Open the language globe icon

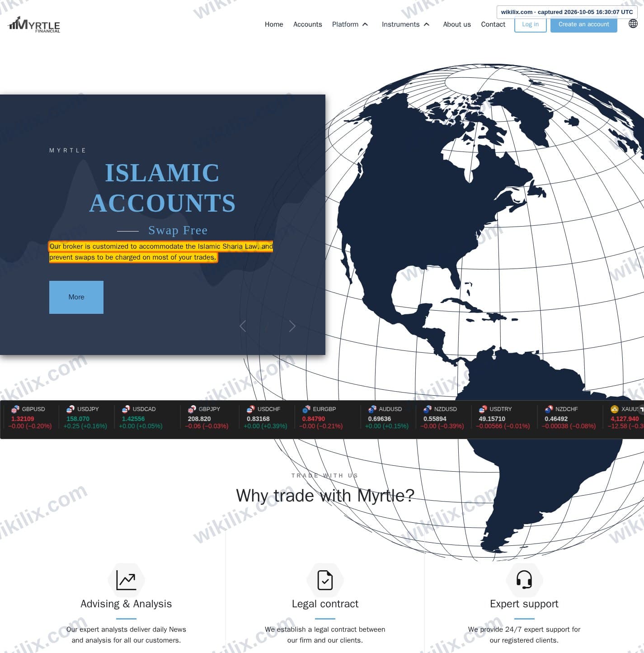[633, 24]
